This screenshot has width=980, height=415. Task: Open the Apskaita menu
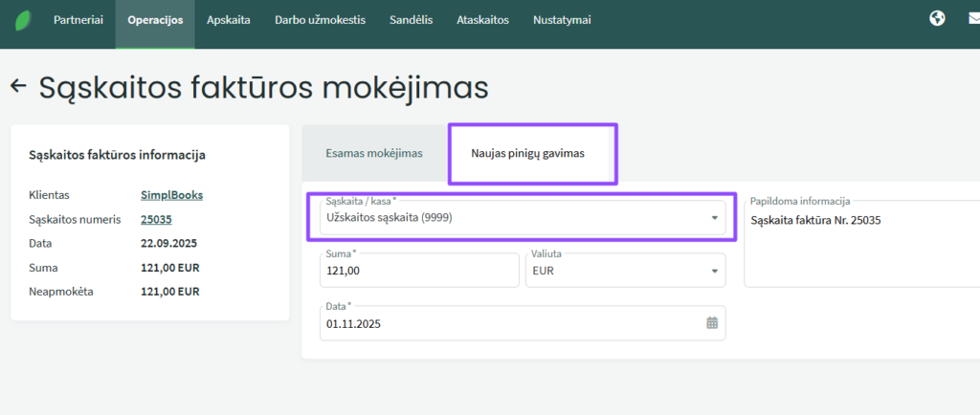point(229,20)
